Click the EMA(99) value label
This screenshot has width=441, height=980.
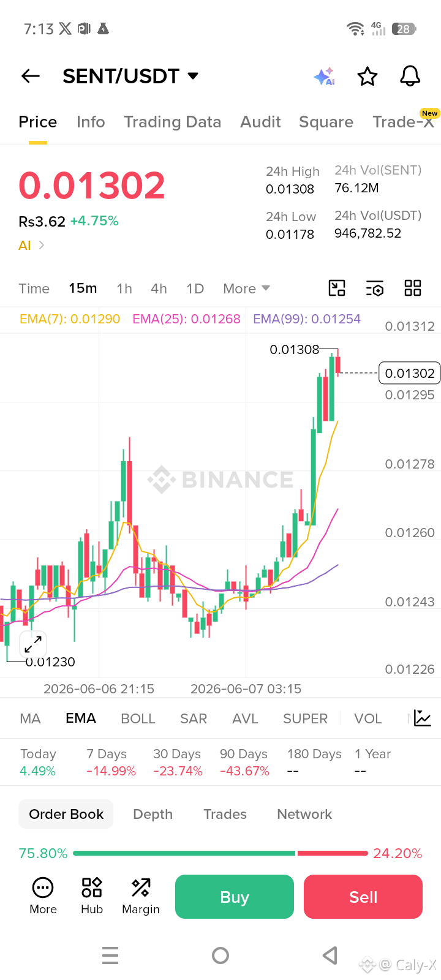pos(307,319)
